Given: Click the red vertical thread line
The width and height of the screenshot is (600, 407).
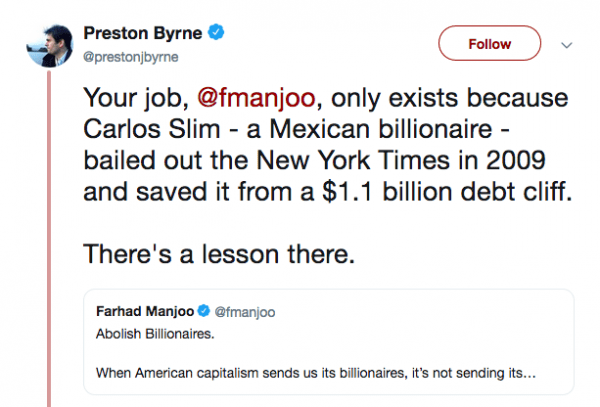Looking at the screenshot, I should tap(48, 250).
